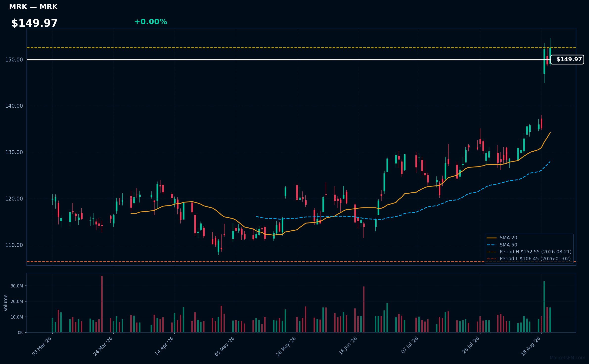The image size is (589, 364).
Task: Click the Period H $152.55 legend entry
Action: [x=529, y=252]
